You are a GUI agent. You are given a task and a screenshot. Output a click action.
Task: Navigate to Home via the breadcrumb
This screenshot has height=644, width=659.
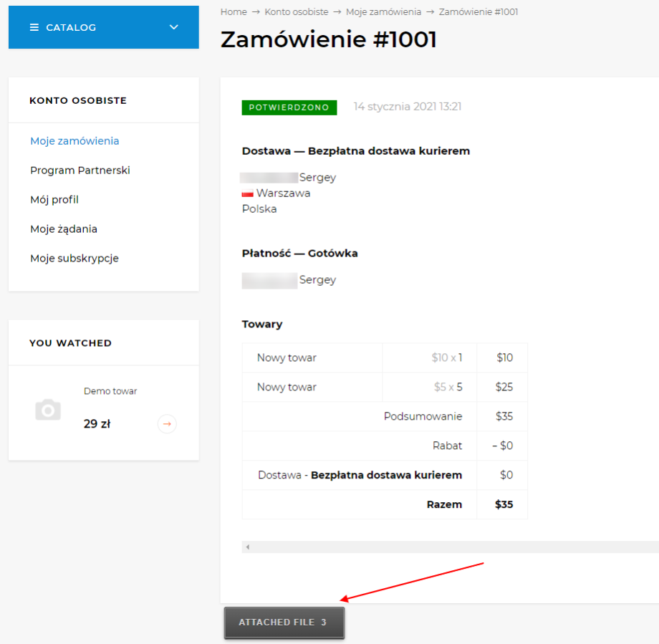coord(234,11)
